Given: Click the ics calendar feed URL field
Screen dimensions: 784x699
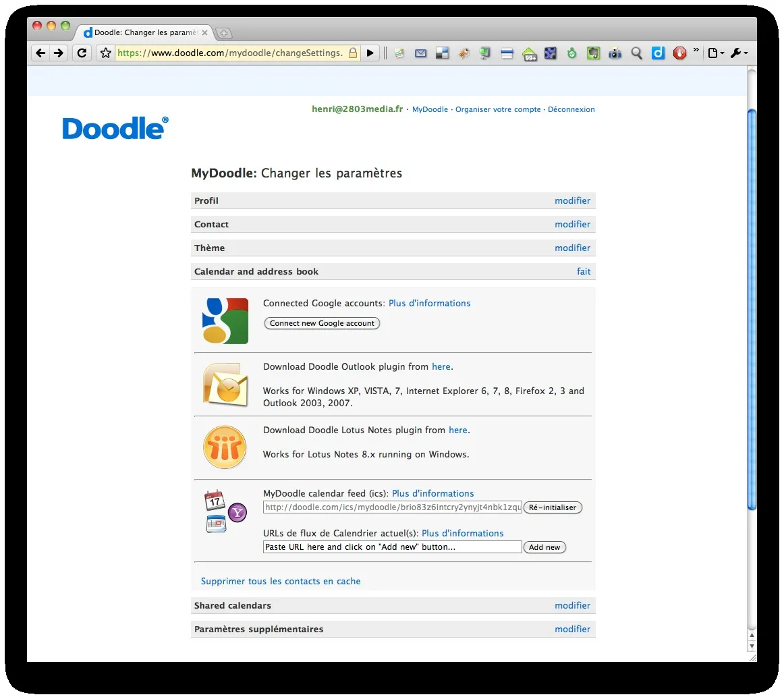Looking at the screenshot, I should pos(393,507).
